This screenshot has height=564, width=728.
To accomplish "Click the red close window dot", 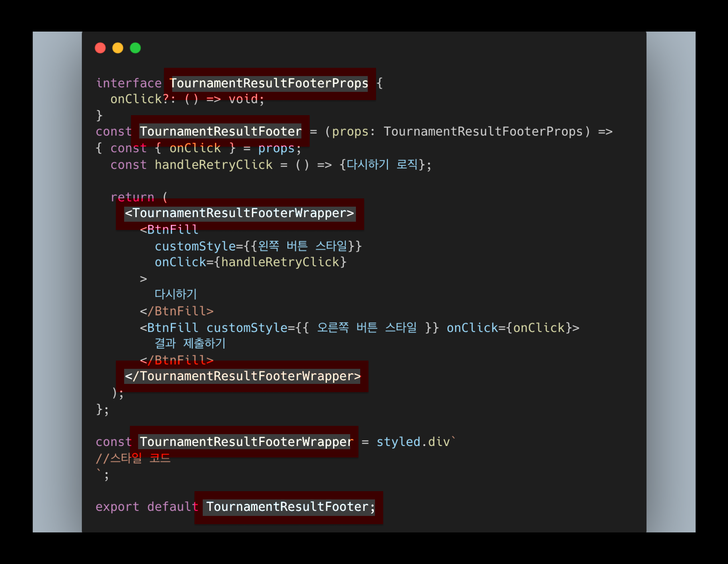I will (x=100, y=48).
